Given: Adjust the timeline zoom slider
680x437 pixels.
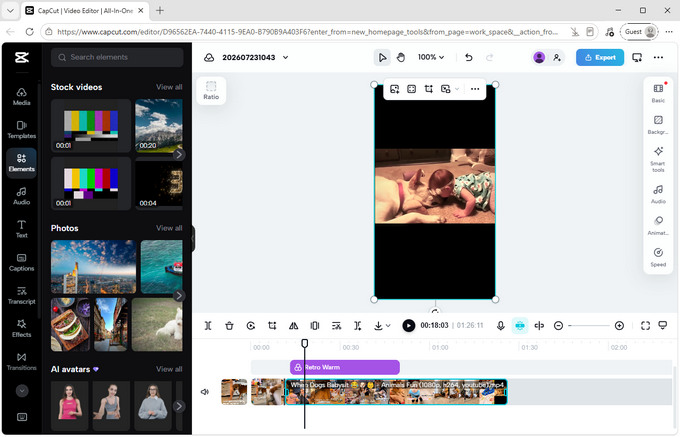Looking at the screenshot, I should click(x=589, y=326).
